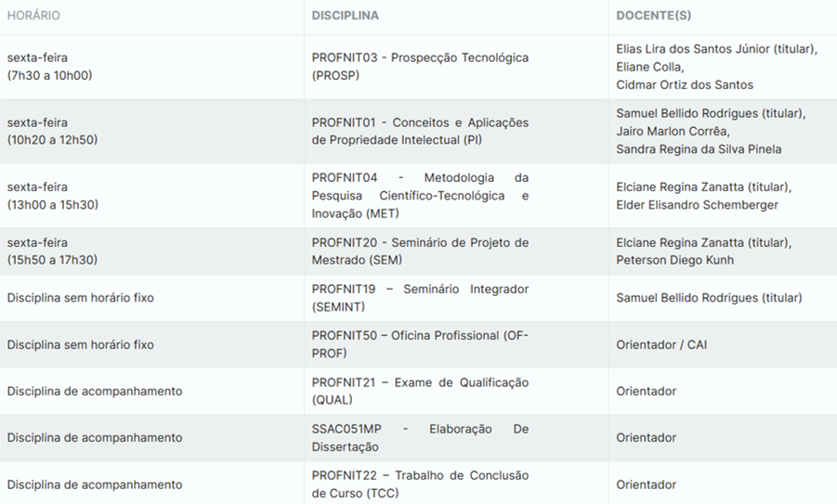
Task: Click the DOCENTE(S) column header
Action: click(x=653, y=16)
